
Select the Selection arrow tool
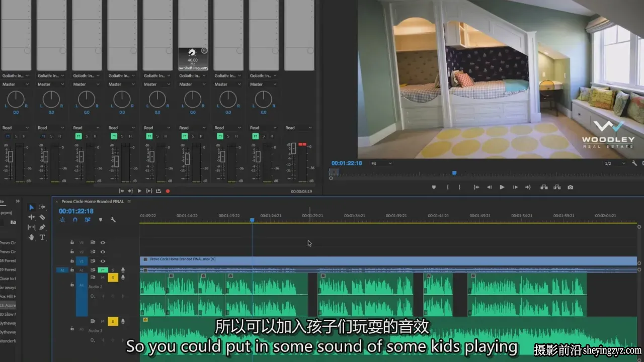tap(31, 207)
